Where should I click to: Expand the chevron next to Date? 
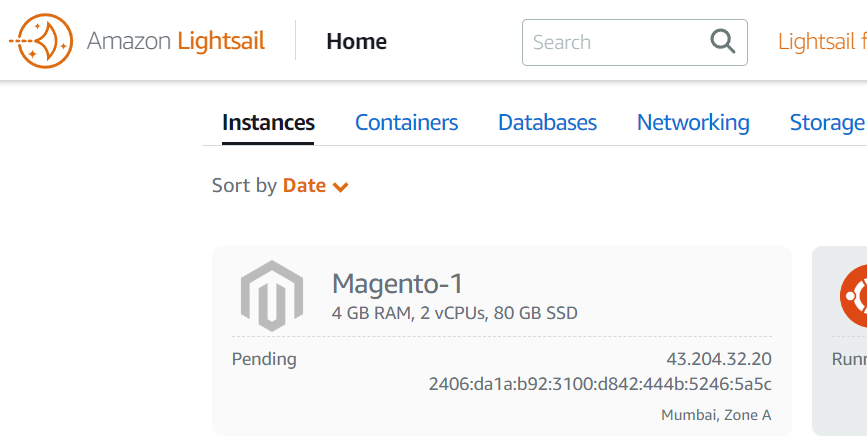coord(340,186)
